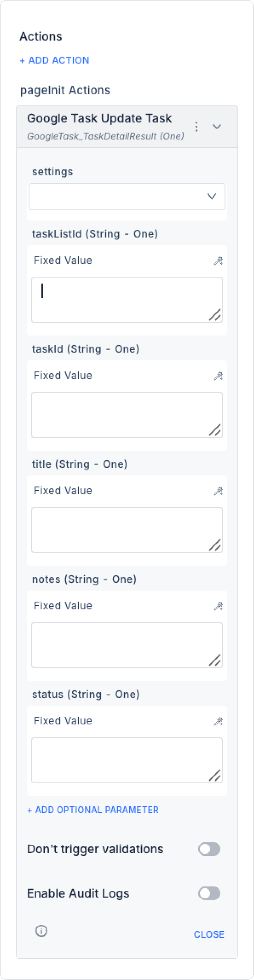Click magic wand icon for status parameter
Screen dimensions: 254x980
[218, 721]
